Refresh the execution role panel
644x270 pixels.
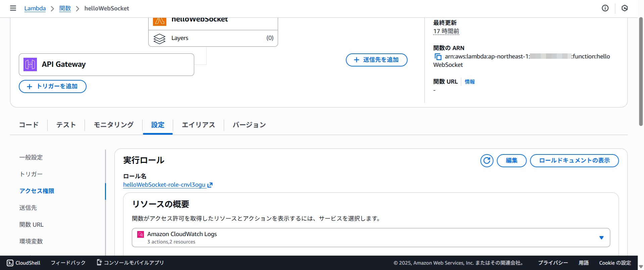click(x=487, y=161)
